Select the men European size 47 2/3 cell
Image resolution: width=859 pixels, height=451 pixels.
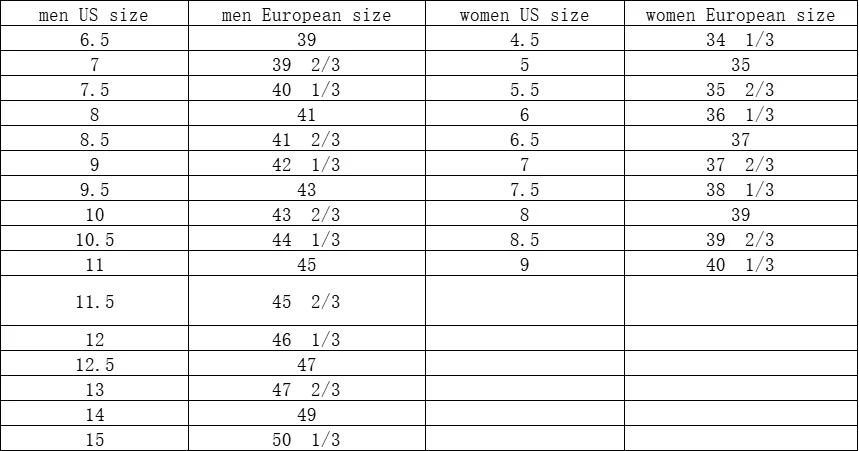306,390
